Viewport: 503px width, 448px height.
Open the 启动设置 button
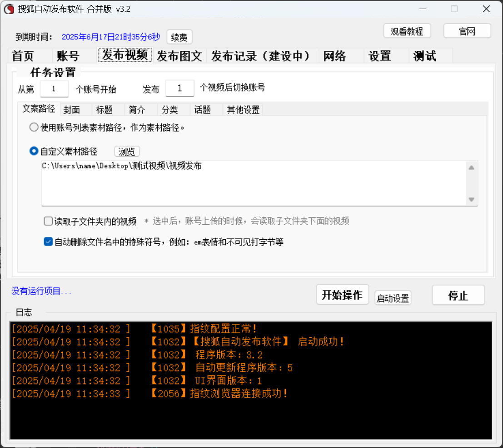[x=393, y=298]
